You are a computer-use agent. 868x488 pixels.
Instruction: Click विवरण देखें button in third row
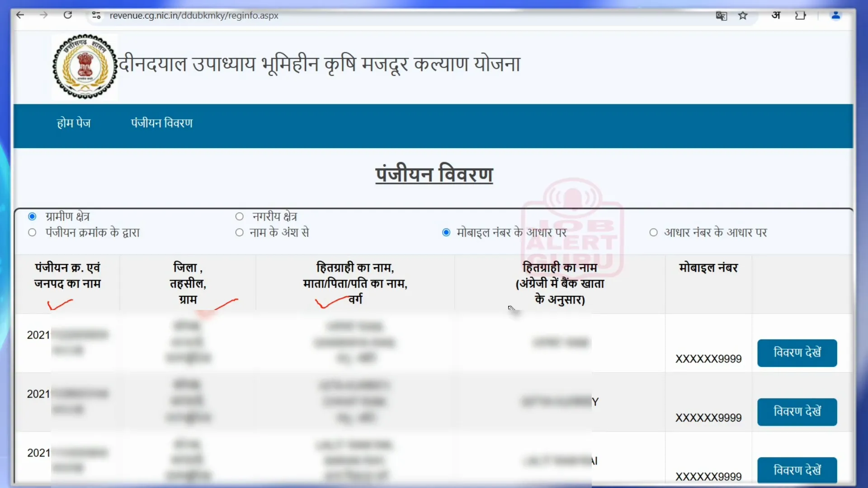click(x=797, y=470)
